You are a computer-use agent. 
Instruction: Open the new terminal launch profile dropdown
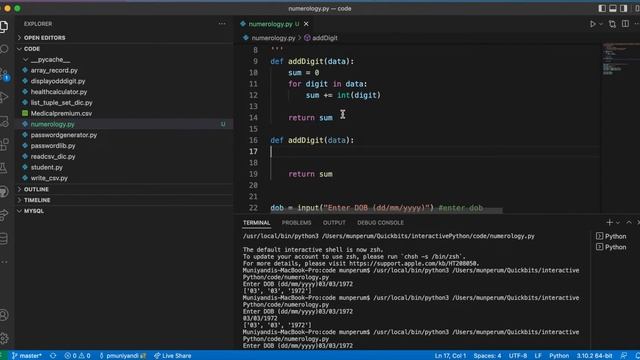click(x=618, y=223)
